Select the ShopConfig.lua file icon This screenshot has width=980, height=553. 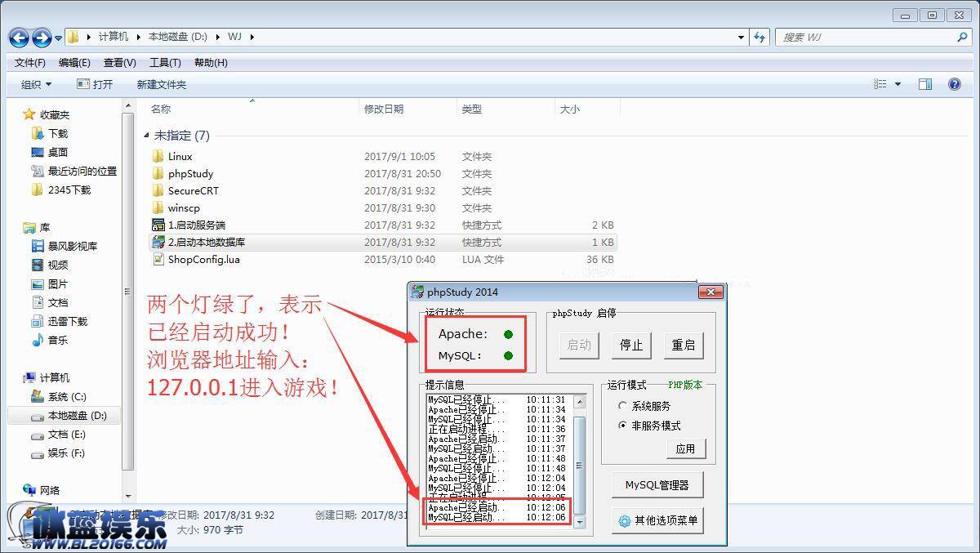click(x=158, y=259)
